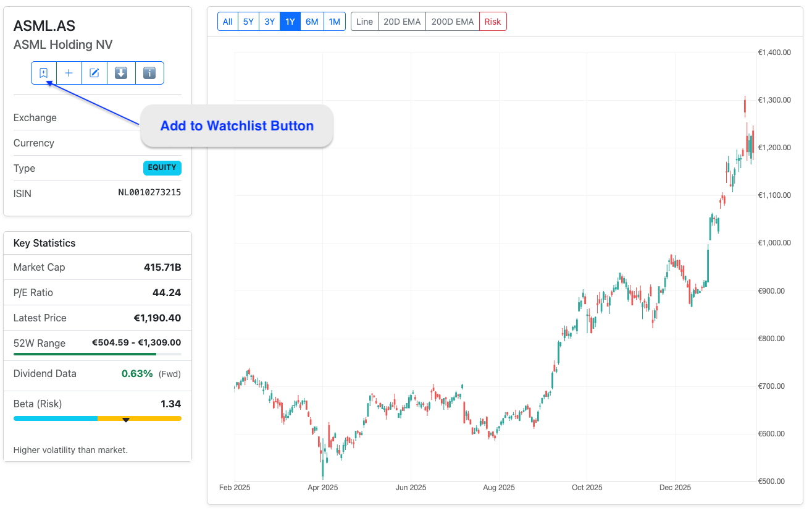The height and width of the screenshot is (513, 812).
Task: Click the plus icon under ASML Holding NV
Action: click(69, 73)
